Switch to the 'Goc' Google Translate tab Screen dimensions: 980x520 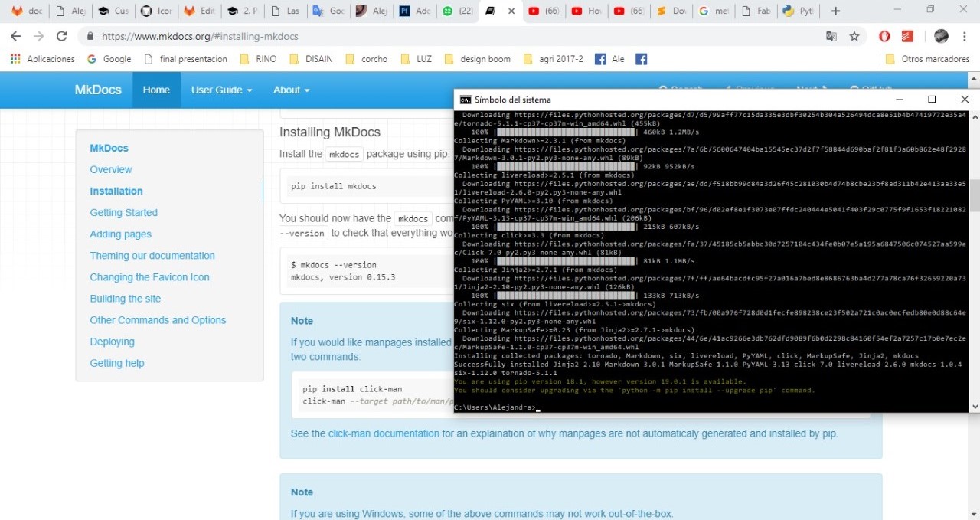328,11
